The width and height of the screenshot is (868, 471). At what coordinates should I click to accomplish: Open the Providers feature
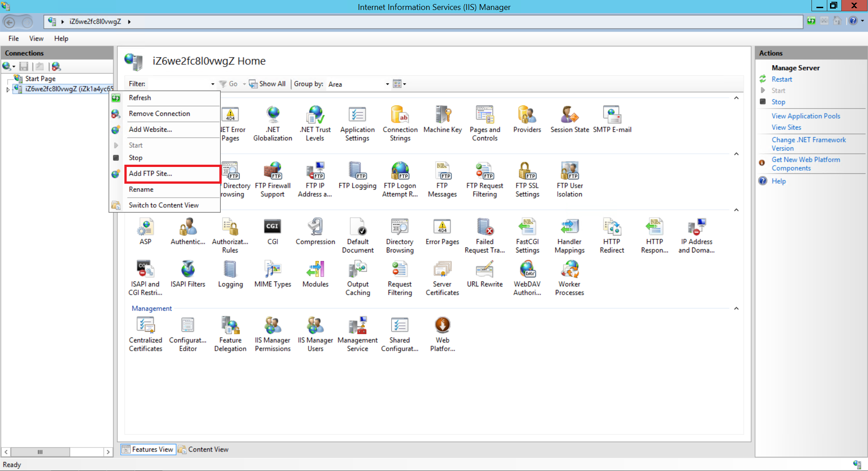click(527, 119)
